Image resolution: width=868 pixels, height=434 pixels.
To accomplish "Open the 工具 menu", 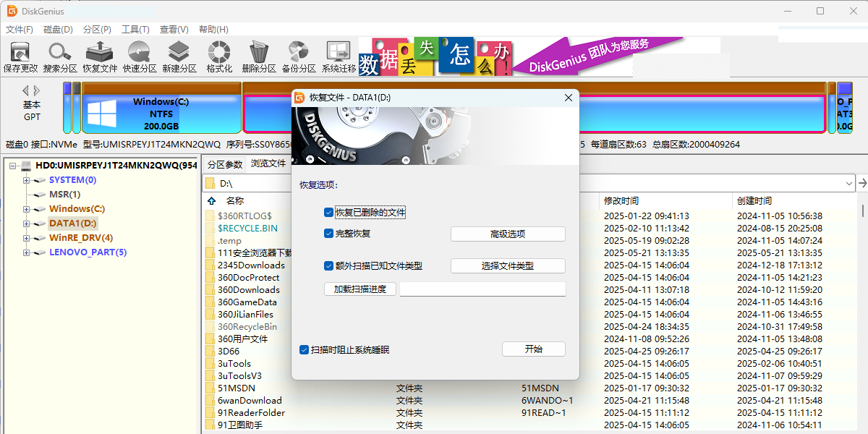I will (135, 29).
